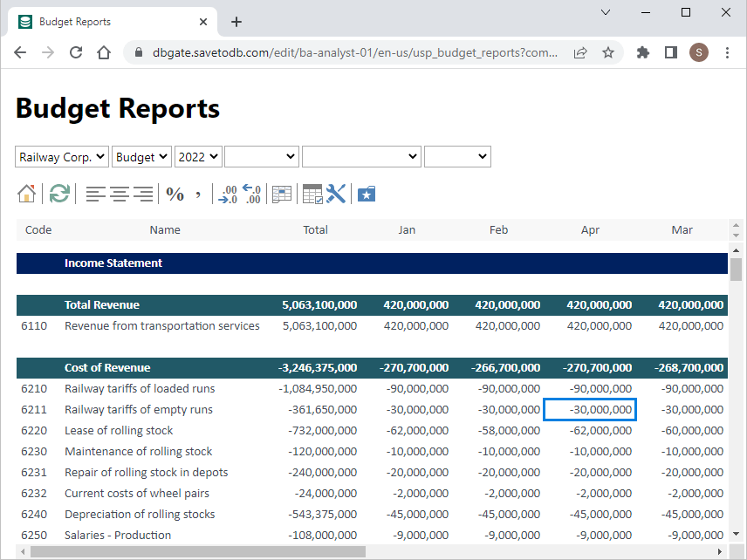Image resolution: width=747 pixels, height=560 pixels.
Task: Click the Mar column header
Action: (682, 230)
